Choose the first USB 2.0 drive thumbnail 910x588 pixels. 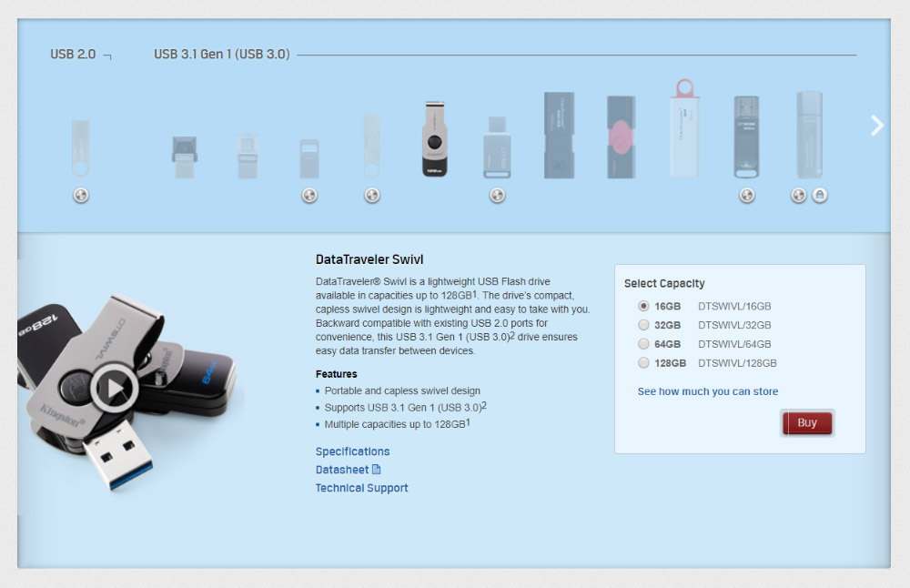point(81,147)
